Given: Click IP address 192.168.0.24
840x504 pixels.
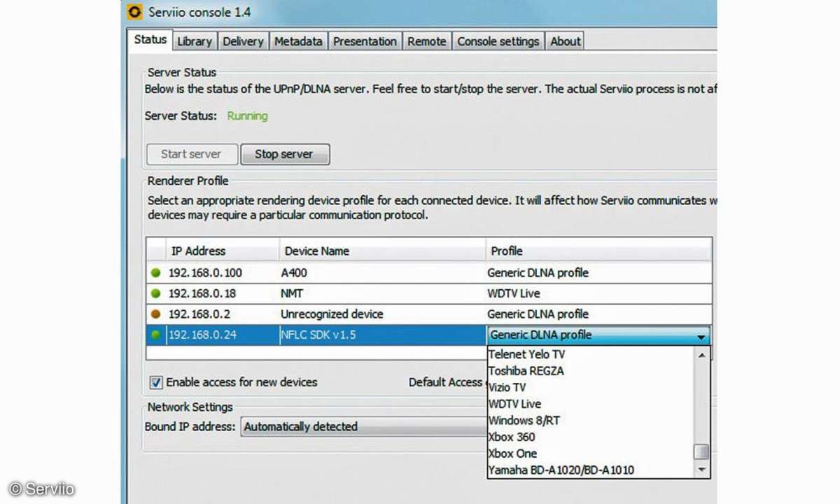Looking at the screenshot, I should click(202, 335).
